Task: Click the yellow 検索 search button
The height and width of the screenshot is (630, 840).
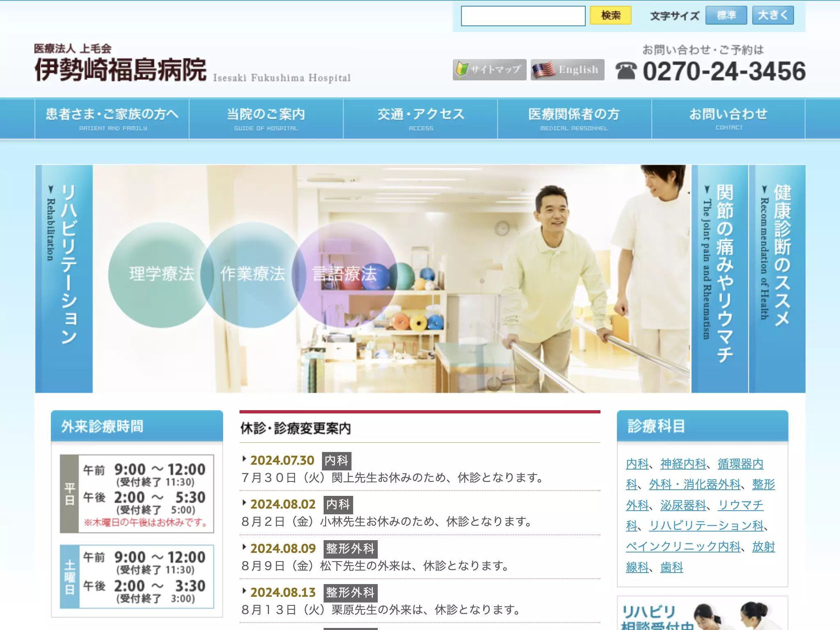Action: [x=610, y=16]
